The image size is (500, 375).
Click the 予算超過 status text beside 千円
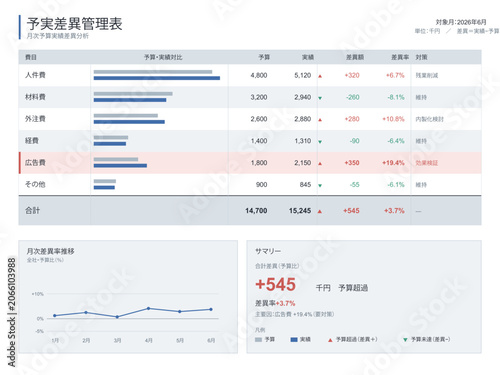pos(353,288)
